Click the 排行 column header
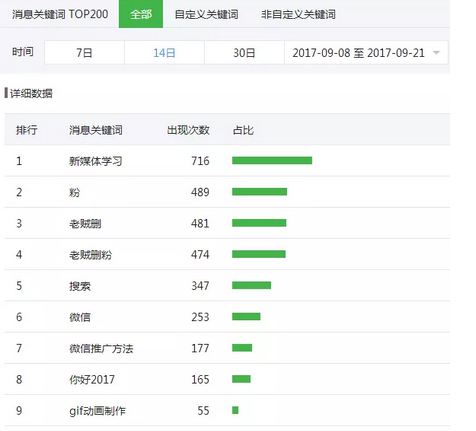This screenshot has height=431, width=476. pyautogui.click(x=27, y=130)
